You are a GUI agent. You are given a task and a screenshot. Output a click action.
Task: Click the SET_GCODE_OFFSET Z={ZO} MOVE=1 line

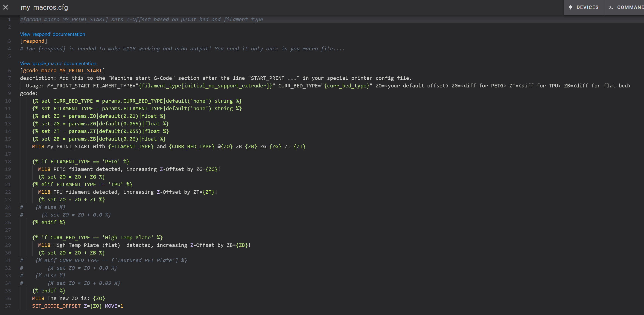click(78, 306)
